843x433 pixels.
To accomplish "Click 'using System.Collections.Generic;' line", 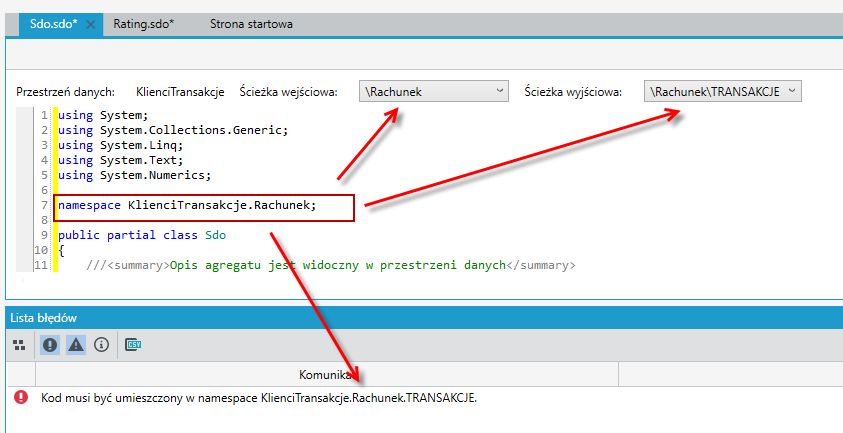I will pyautogui.click(x=173, y=130).
